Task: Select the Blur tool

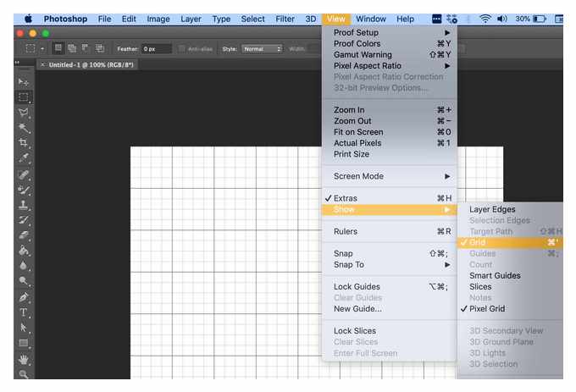Action: pyautogui.click(x=24, y=266)
